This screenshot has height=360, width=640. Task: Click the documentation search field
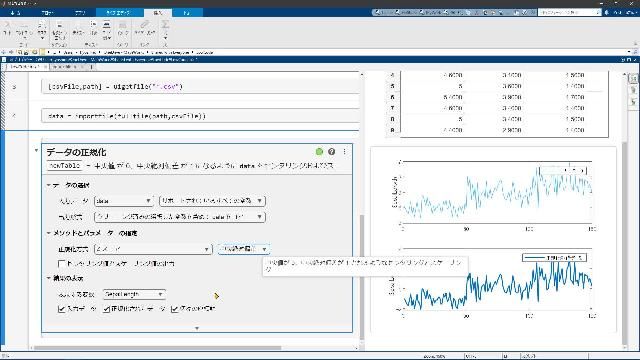[569, 13]
